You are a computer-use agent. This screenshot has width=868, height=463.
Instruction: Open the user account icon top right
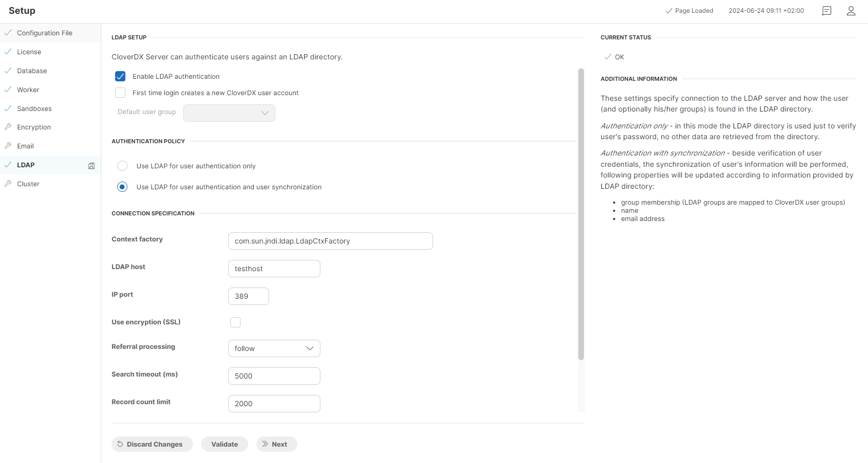tap(851, 10)
